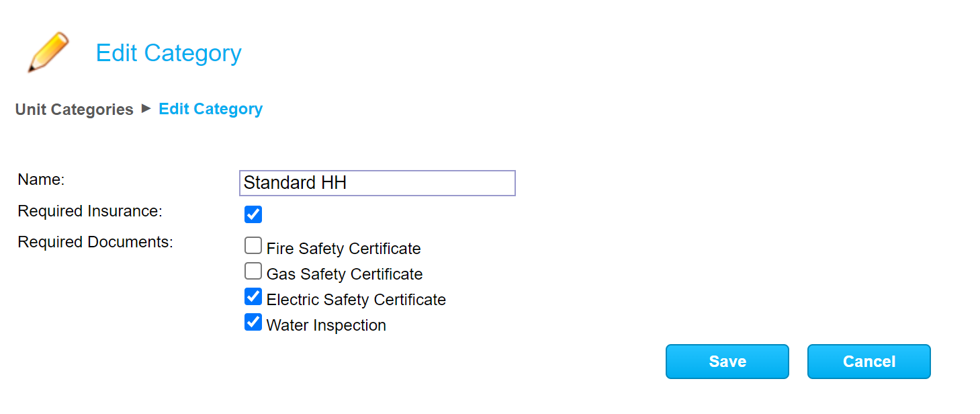Click the Edit Category breadcrumb link
This screenshot has width=980, height=414.
pos(210,109)
